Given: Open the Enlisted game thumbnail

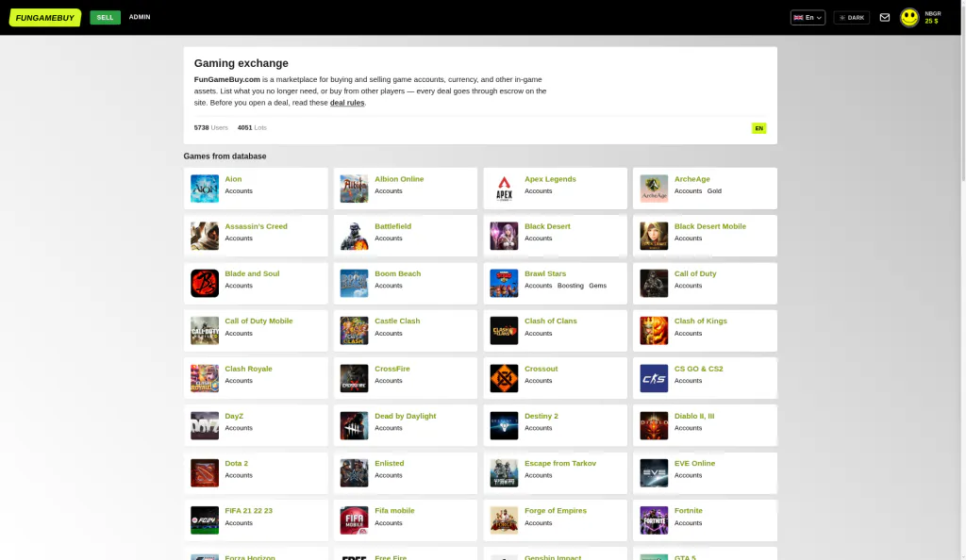Looking at the screenshot, I should click(x=355, y=472).
